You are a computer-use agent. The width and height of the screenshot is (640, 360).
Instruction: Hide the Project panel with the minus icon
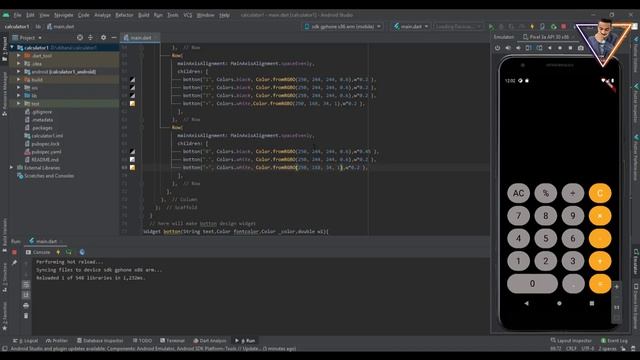tap(114, 38)
